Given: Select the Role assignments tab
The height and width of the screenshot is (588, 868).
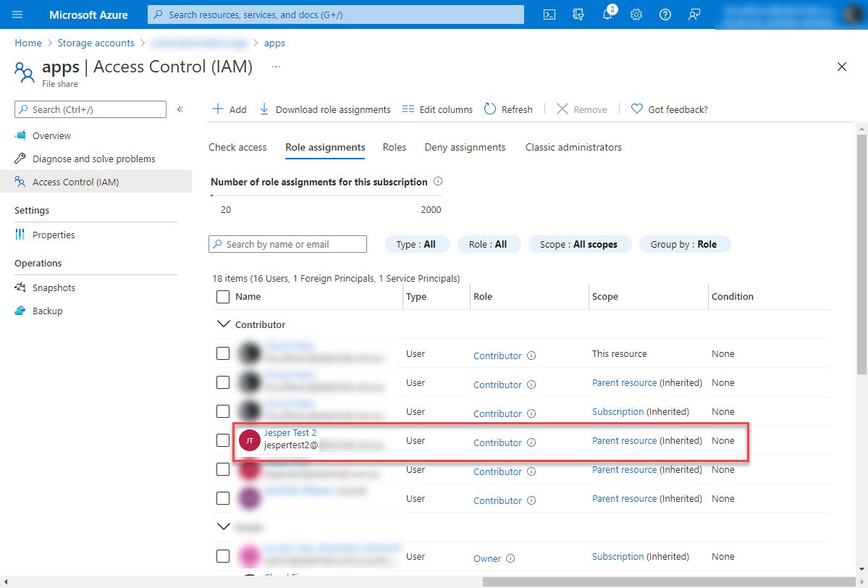Looking at the screenshot, I should 325,147.
